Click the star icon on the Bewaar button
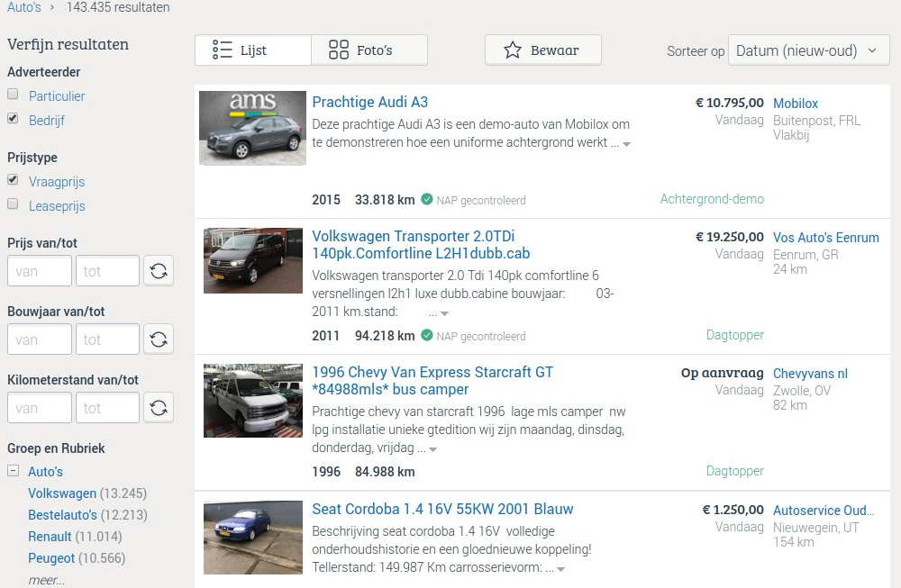This screenshot has height=588, width=901. [x=513, y=50]
